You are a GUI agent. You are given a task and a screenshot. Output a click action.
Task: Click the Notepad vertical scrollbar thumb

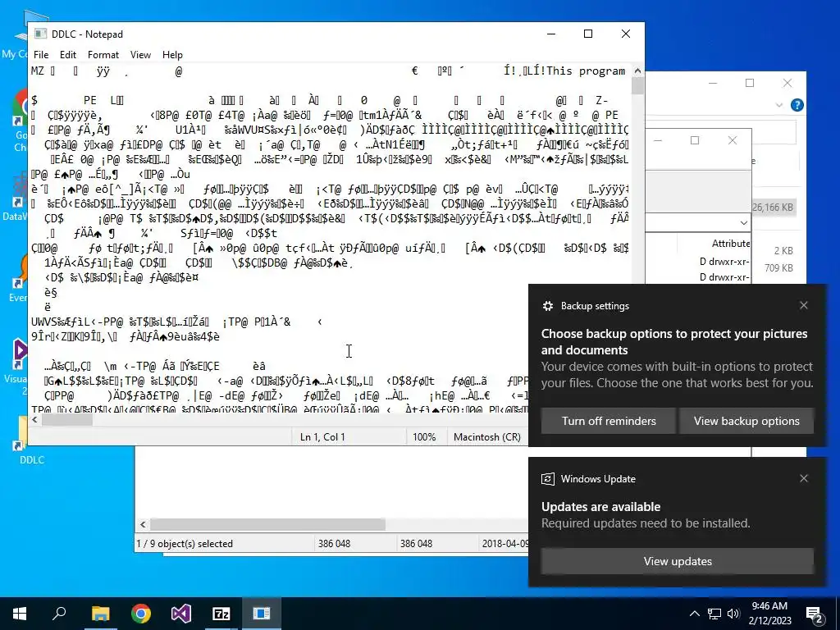point(637,85)
